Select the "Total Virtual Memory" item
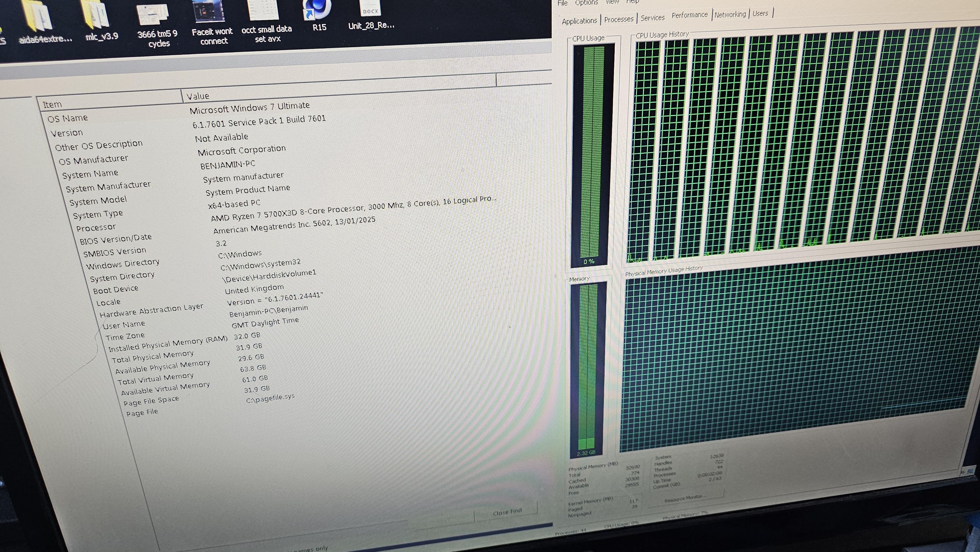This screenshot has width=980, height=552. pyautogui.click(x=156, y=379)
